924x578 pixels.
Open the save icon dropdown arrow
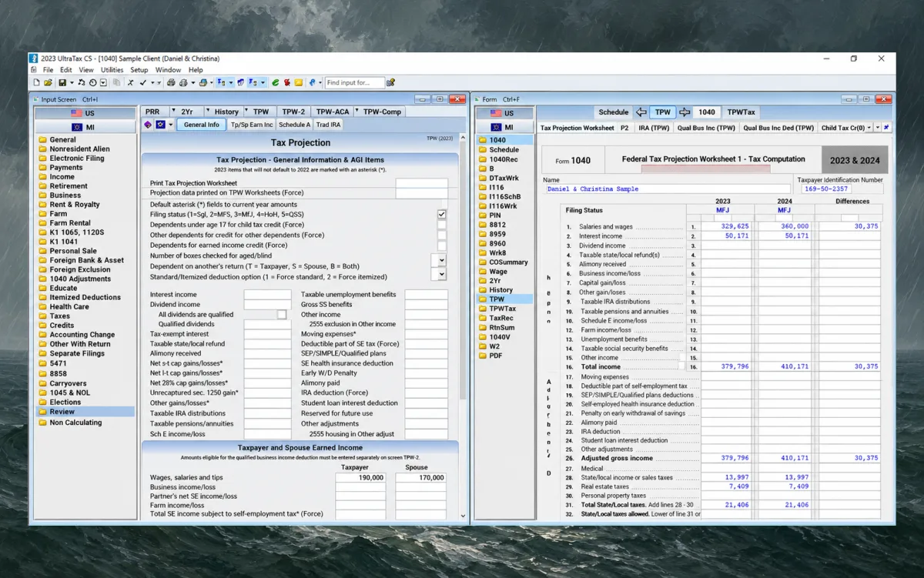[x=72, y=82]
